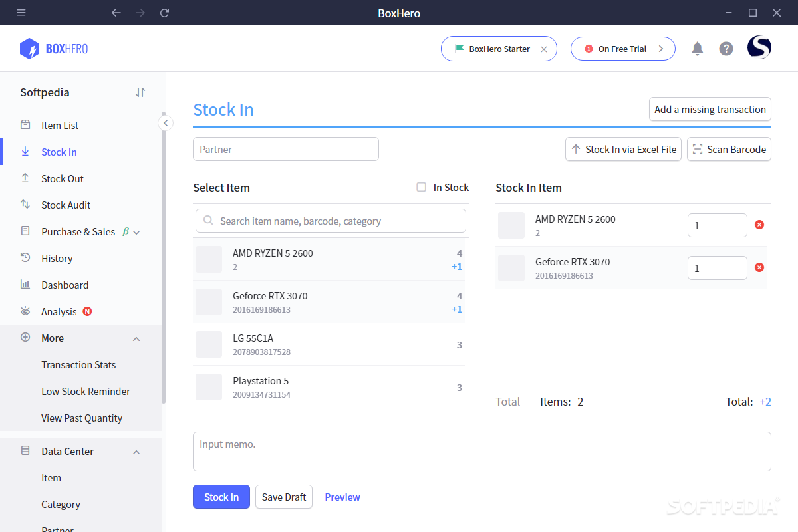Click the Purchase & Sales document icon
The image size is (798, 532).
pos(25,231)
